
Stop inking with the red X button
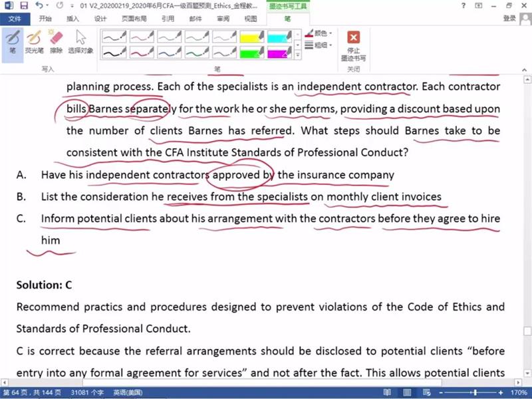(354, 45)
